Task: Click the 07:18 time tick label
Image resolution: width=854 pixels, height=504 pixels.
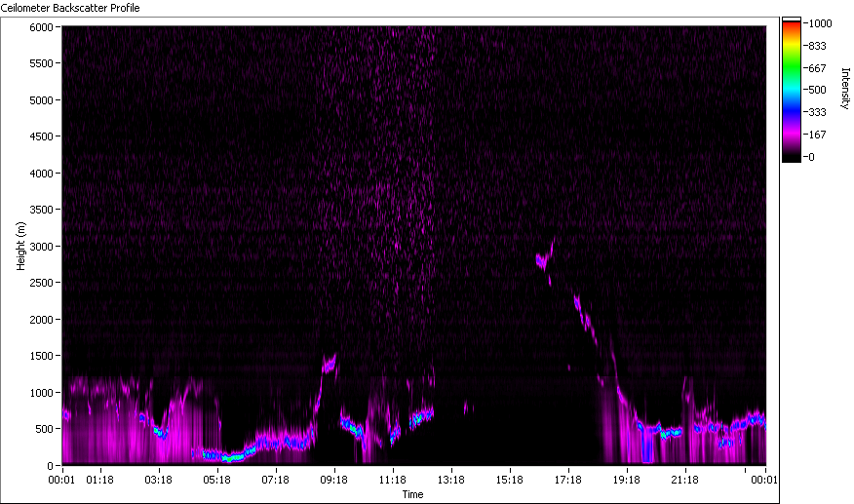Action: 276,480
